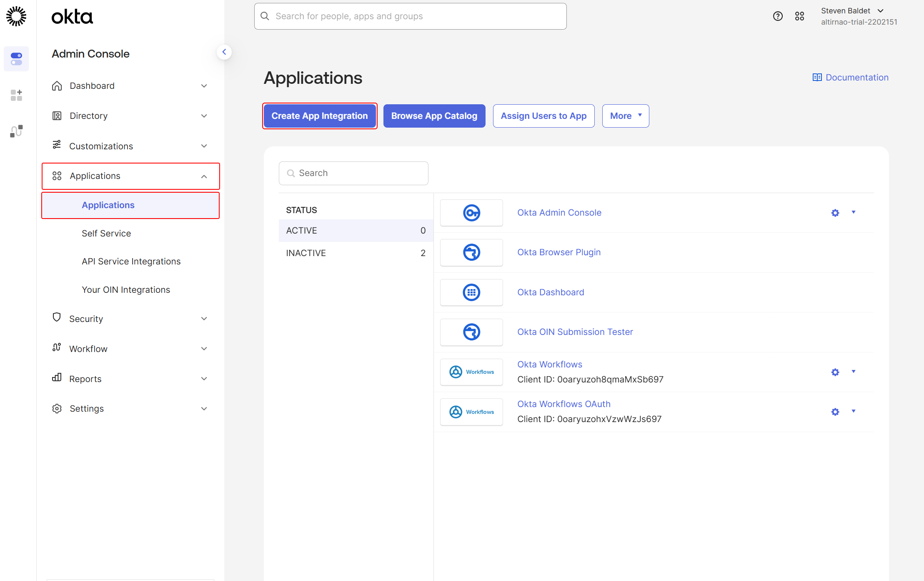The width and height of the screenshot is (924, 581).
Task: Open gear settings for Okta Workflows OAuth
Action: click(x=835, y=412)
